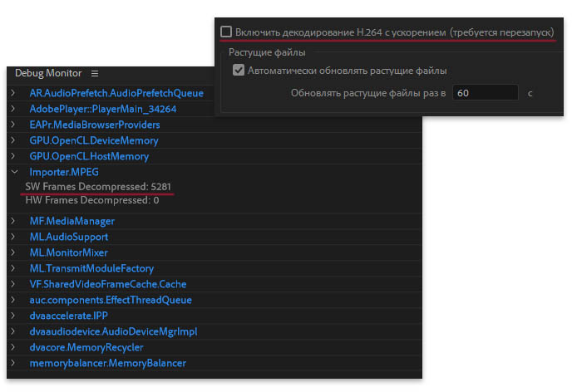Viewport: 572px width, 392px height.
Task: Expand the dvaaudiodevice.AudioDeviceMgrImpl chevron
Action: [13, 331]
